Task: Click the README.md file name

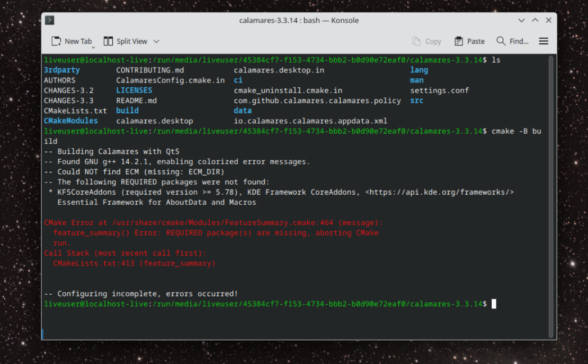Action: (x=137, y=101)
